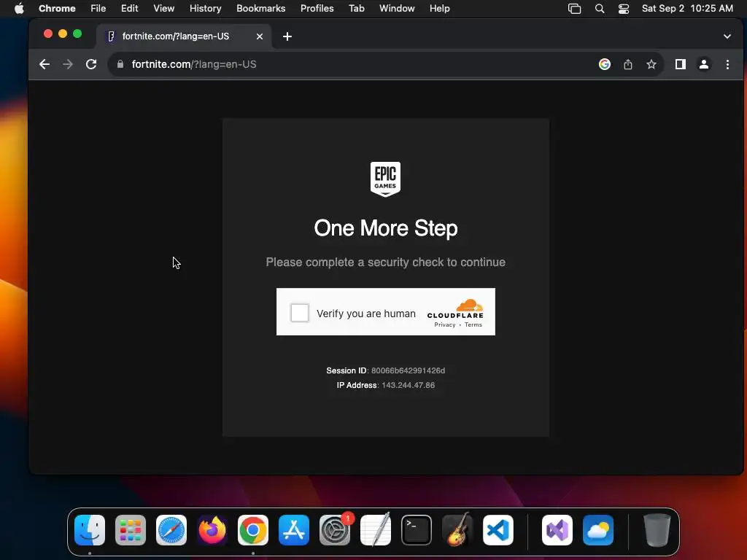Click the Session ID value text

408,370
